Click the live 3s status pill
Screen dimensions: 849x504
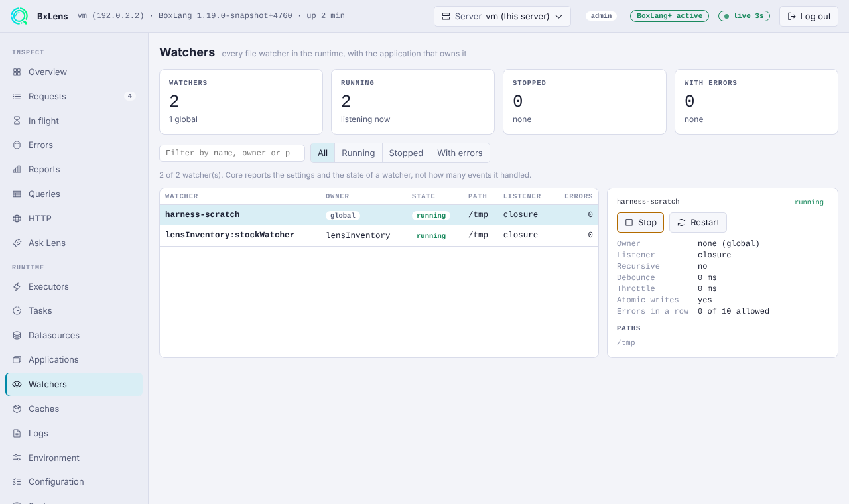pos(744,16)
